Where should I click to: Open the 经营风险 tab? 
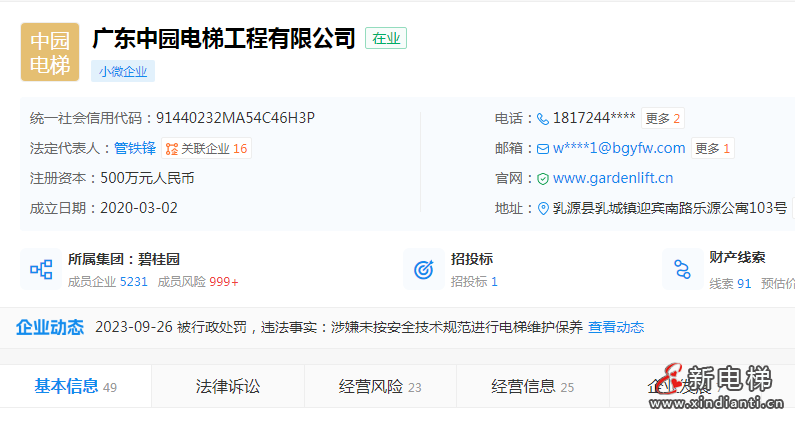pyautogui.click(x=380, y=387)
